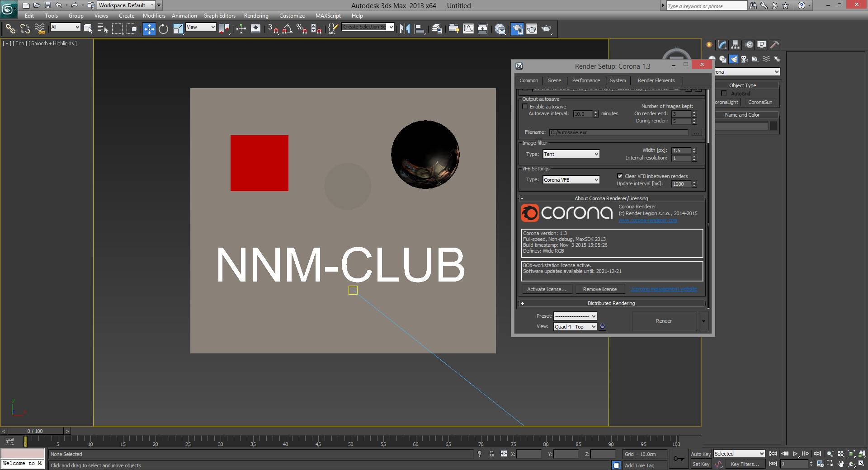Click the time slider 0 / 100
This screenshot has height=470, width=868.
pyautogui.click(x=35, y=431)
